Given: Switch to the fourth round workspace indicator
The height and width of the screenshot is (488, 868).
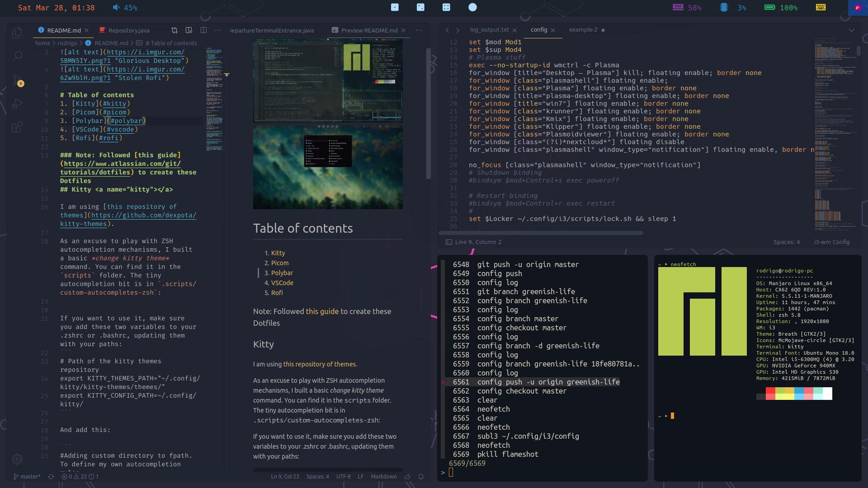Looking at the screenshot, I should [472, 7].
